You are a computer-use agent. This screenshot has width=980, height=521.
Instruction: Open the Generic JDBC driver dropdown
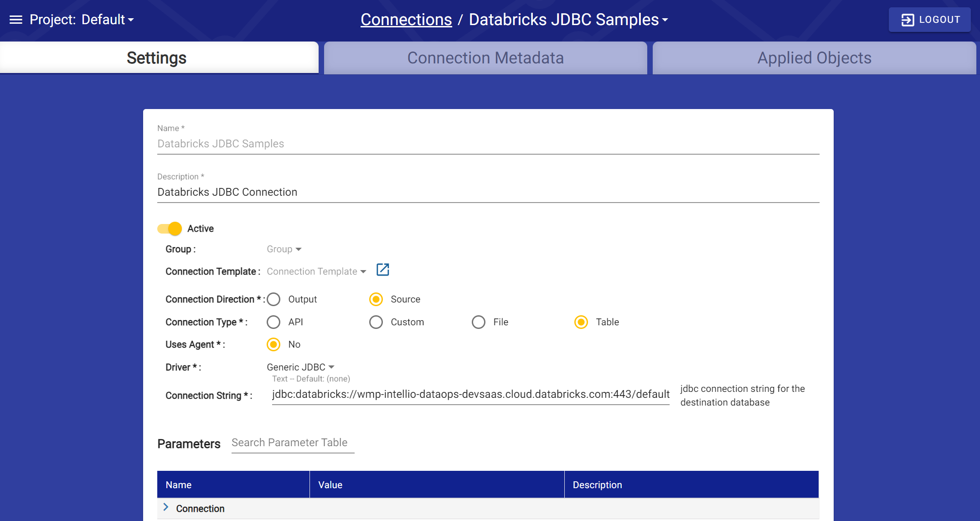pyautogui.click(x=300, y=367)
